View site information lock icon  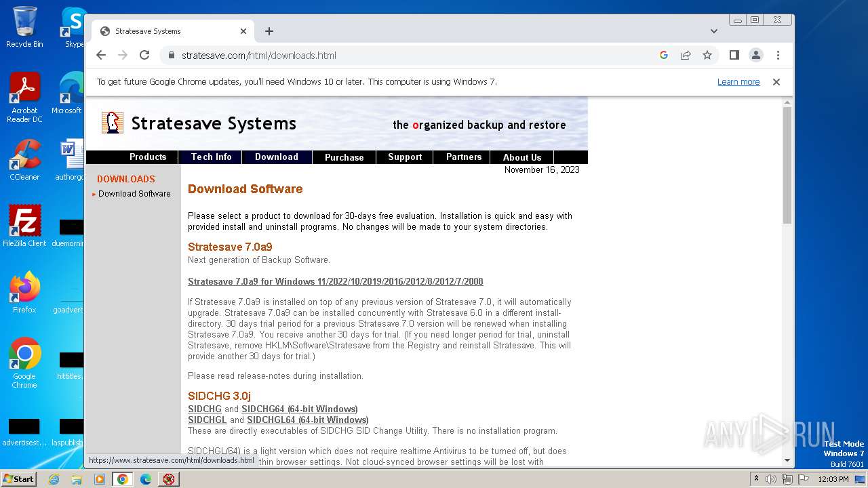click(x=172, y=55)
